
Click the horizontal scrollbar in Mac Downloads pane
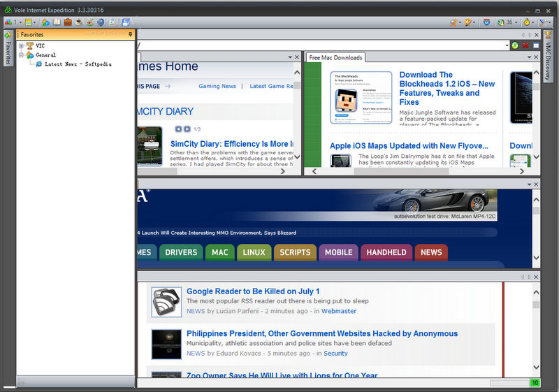click(401, 171)
